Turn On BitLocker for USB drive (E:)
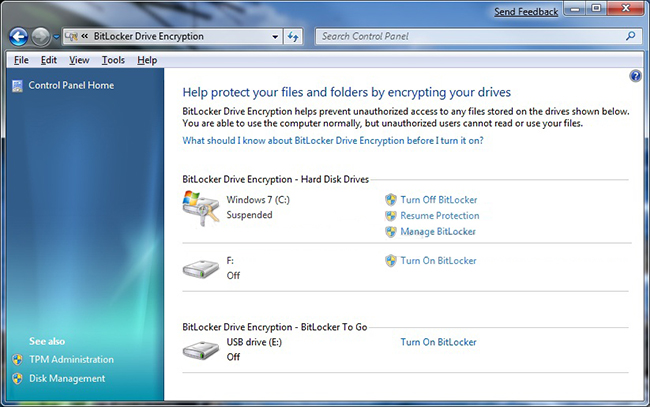The width and height of the screenshot is (650, 407). [x=438, y=342]
